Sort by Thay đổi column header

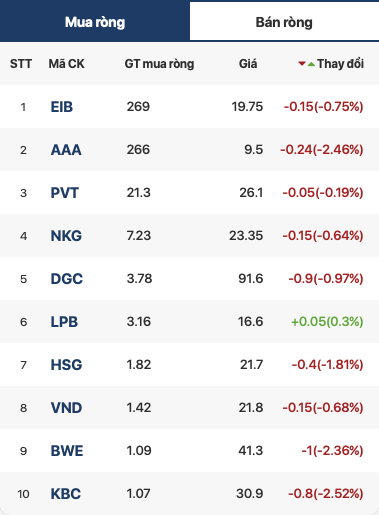[x=340, y=64]
